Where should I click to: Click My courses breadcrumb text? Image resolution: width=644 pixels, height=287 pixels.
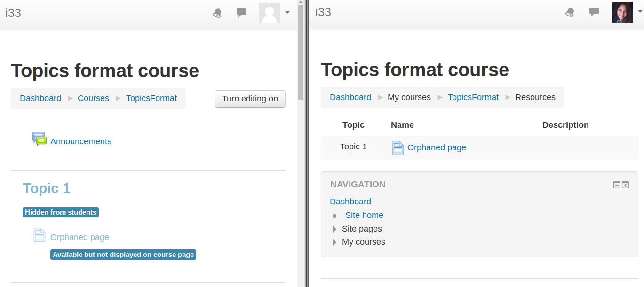pos(409,97)
